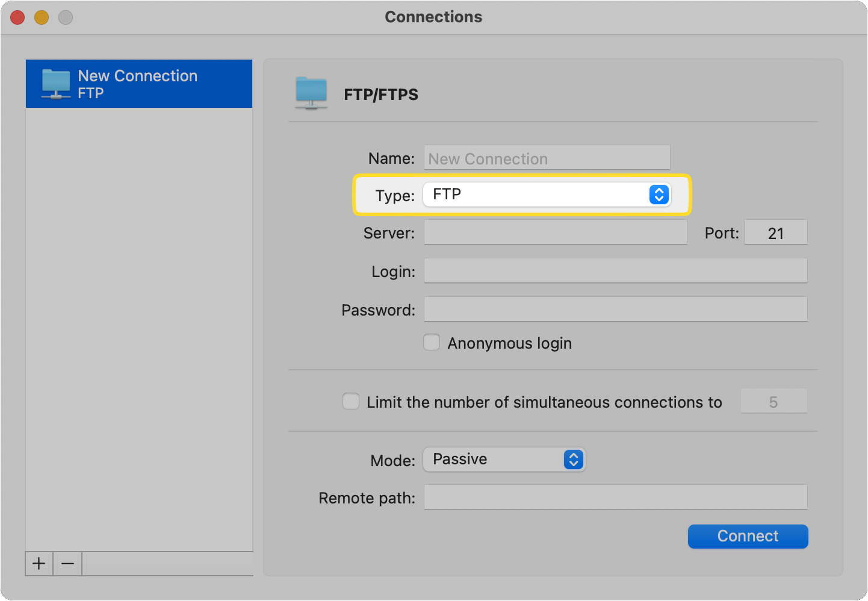Select the FTP/FTPS section header

click(x=381, y=94)
